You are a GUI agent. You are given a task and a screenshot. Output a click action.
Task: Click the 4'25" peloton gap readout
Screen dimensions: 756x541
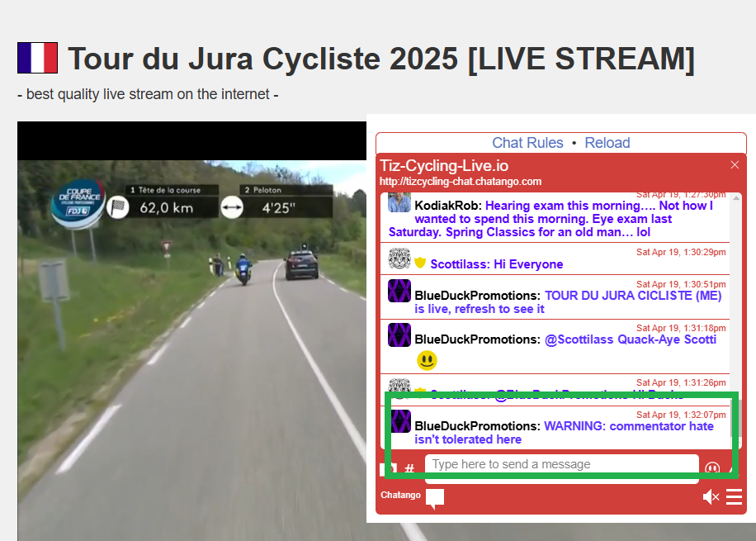[278, 208]
